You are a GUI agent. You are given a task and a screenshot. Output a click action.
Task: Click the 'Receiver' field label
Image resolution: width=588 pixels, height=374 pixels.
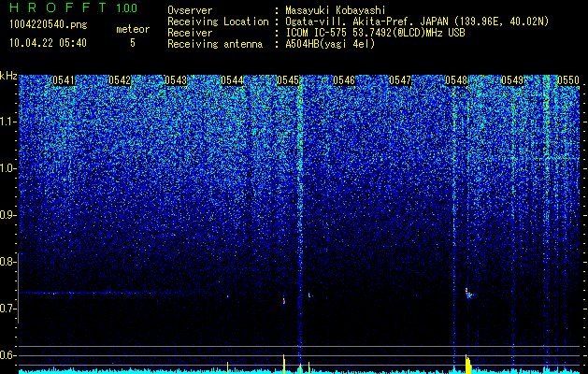coord(190,33)
